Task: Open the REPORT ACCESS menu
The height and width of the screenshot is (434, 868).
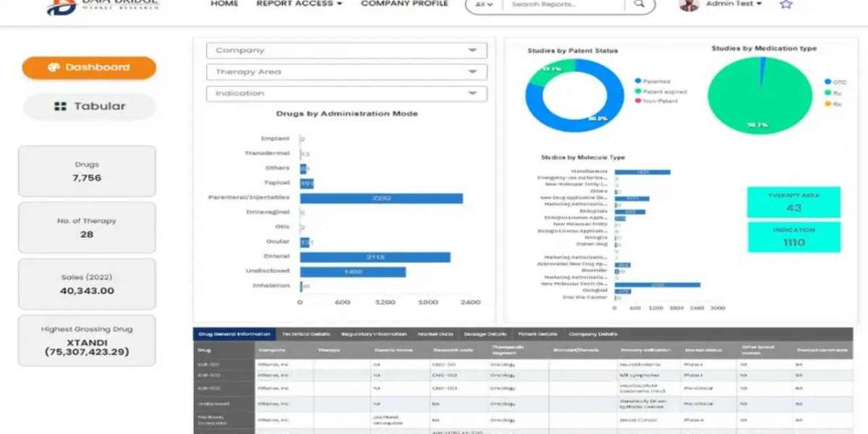Action: 299,4
